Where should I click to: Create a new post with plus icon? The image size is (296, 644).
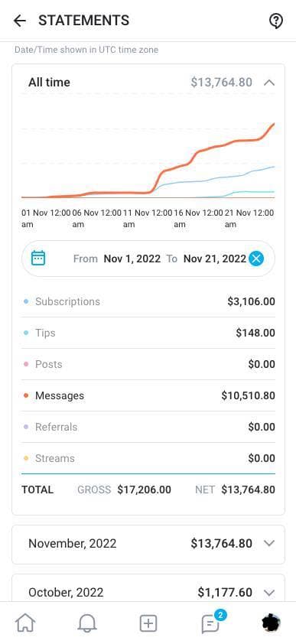coord(148,623)
